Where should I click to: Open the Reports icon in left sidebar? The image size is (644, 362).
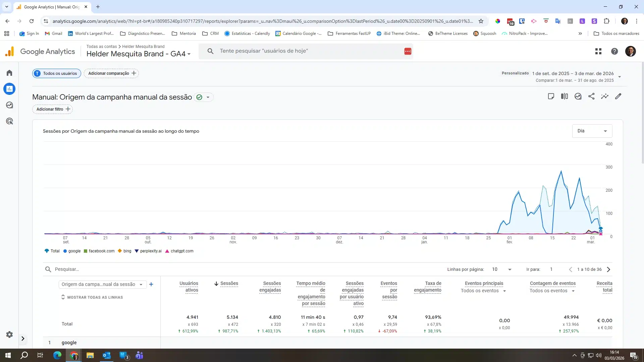[x=9, y=89]
